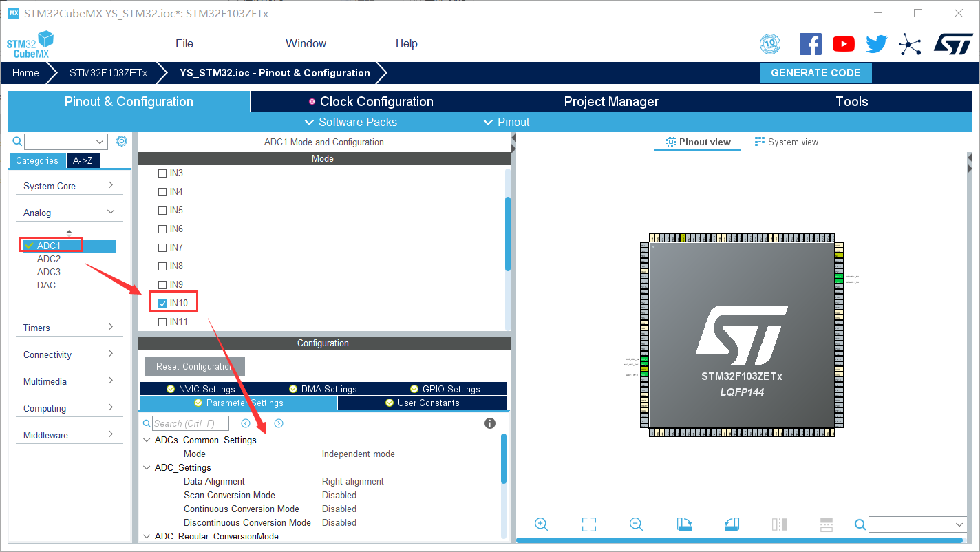Select ADC2 in the Analog list
The image size is (980, 552).
click(x=49, y=259)
